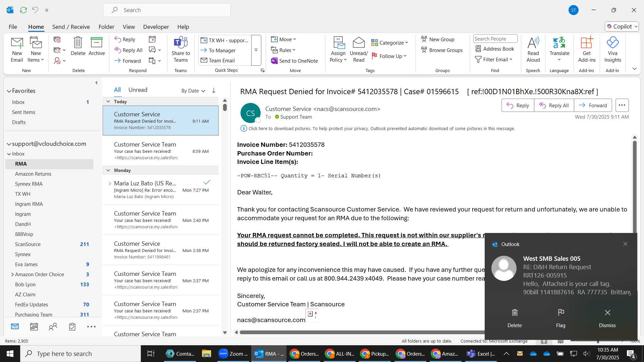Expand the Quick Steps gallery
The image size is (644, 362).
pos(256,50)
